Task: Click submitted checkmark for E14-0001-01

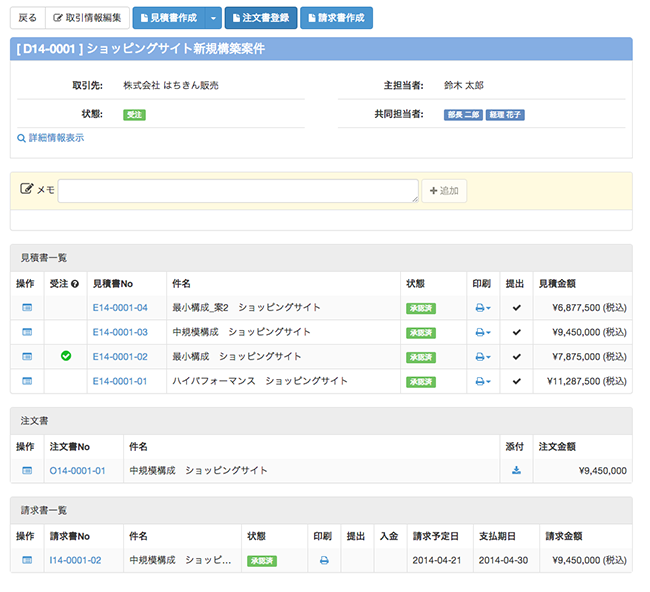Action: [x=517, y=381]
